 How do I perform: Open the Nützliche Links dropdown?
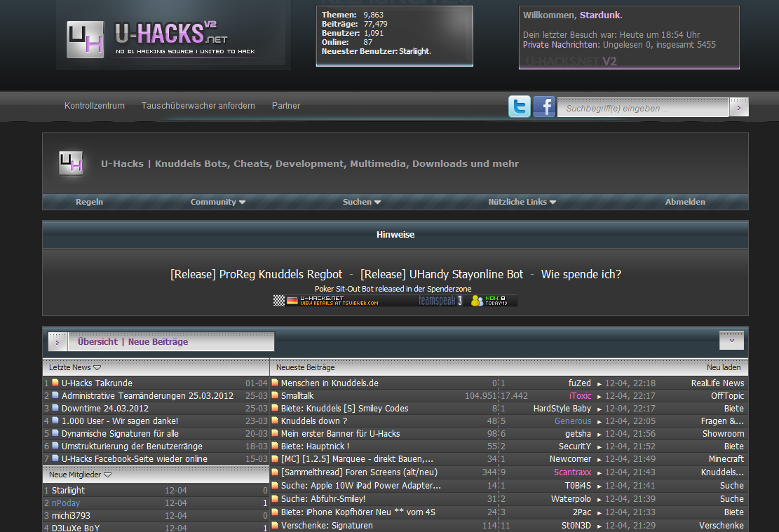(522, 202)
